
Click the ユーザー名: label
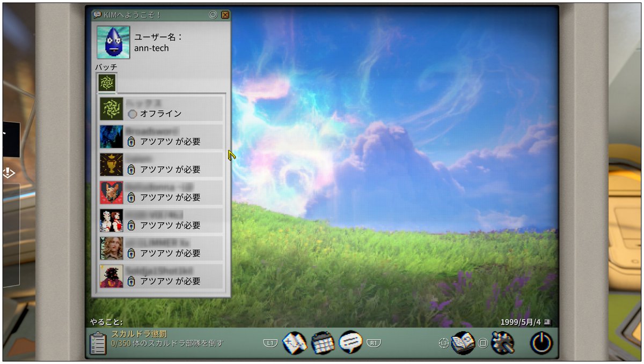point(158,36)
